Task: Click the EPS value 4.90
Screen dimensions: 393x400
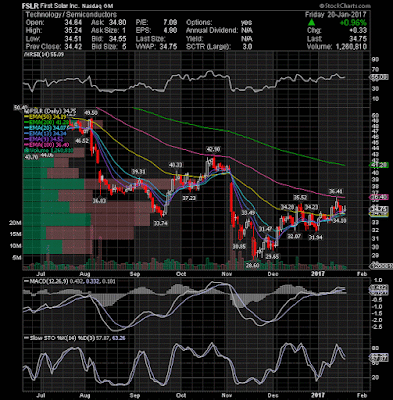Action: (x=170, y=31)
